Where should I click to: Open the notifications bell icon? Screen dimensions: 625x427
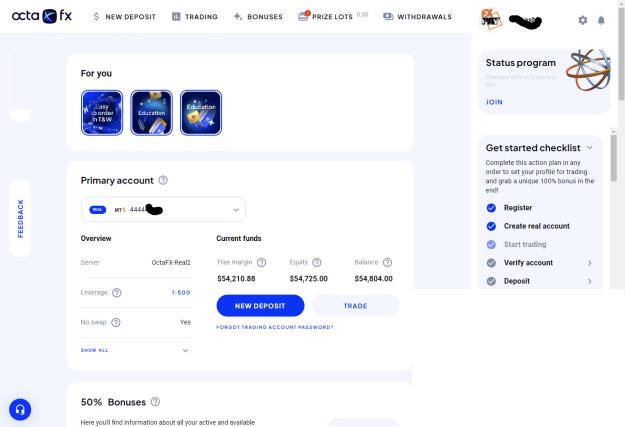(x=601, y=20)
